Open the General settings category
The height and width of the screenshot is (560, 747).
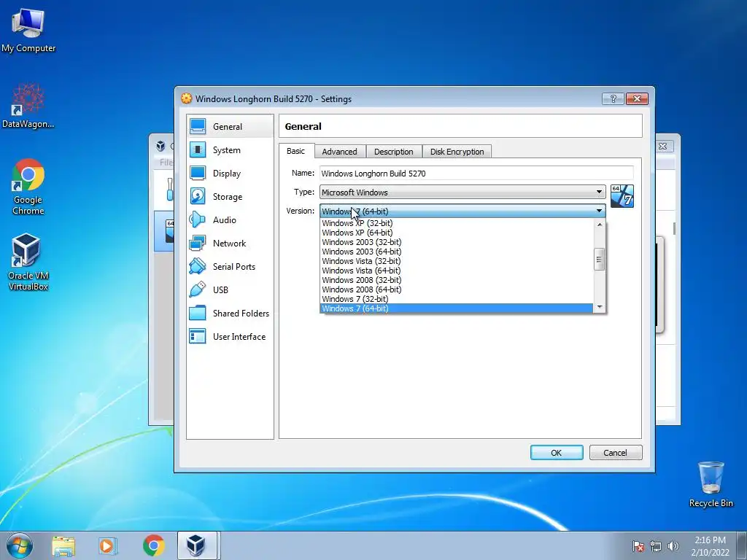point(230,127)
